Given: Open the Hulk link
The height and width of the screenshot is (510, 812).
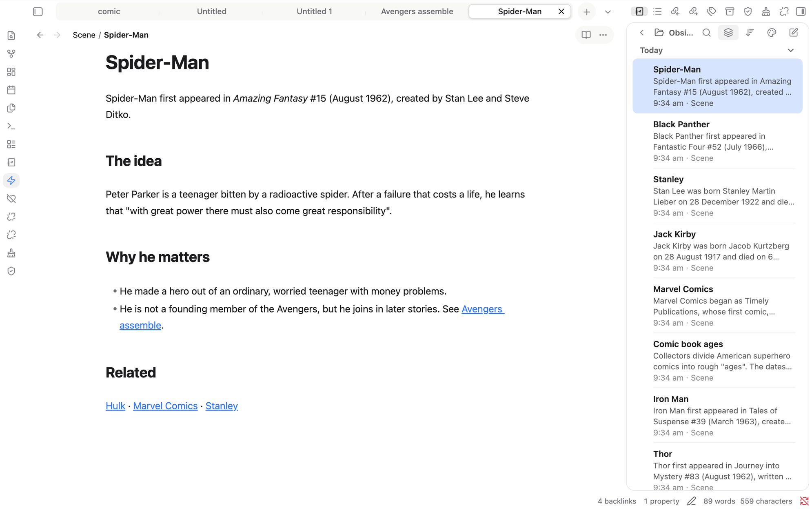Looking at the screenshot, I should click(115, 406).
